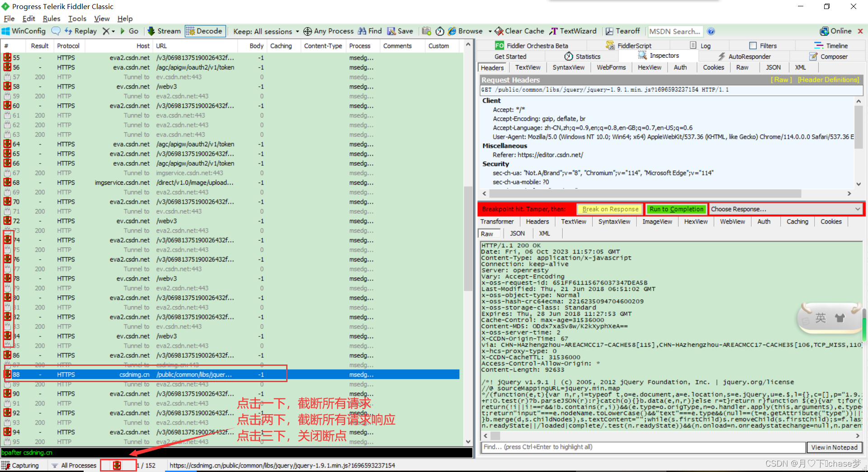Click the All Processes filter
Viewport: 868px width, 472px height.
click(x=74, y=465)
